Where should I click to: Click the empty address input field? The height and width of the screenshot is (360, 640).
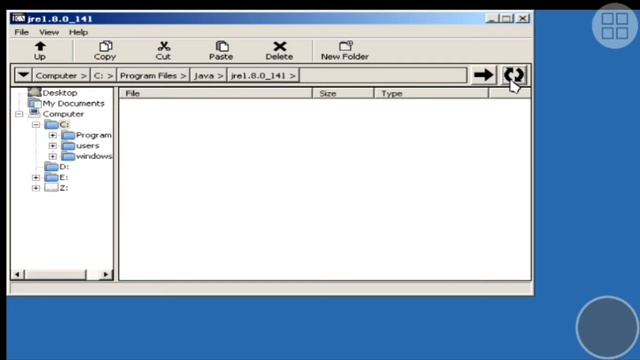point(383,76)
